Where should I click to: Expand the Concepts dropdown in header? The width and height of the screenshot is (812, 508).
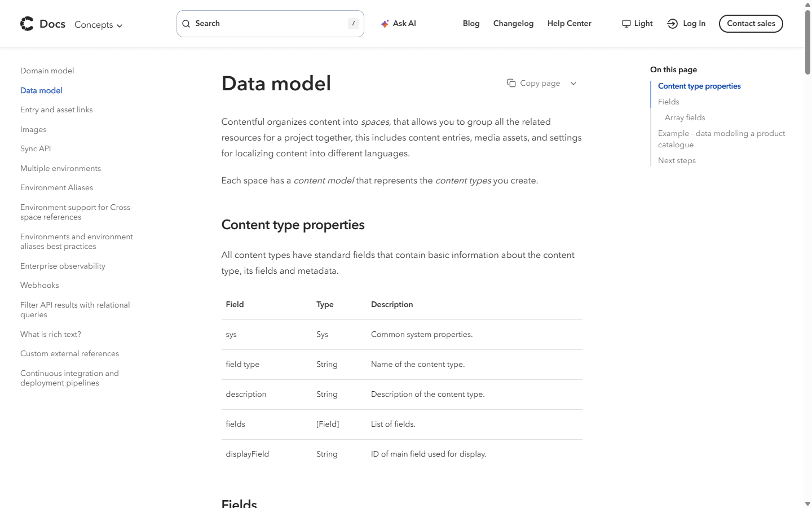point(99,25)
